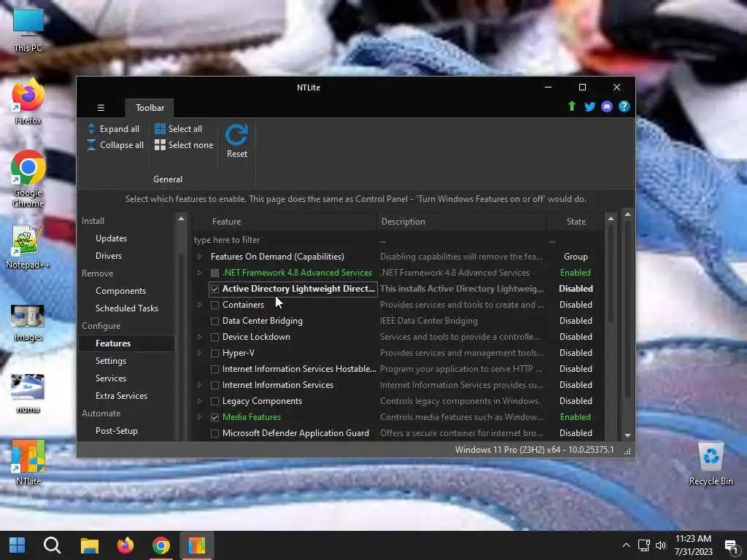
Task: Sort by the Description column header
Action: click(462, 222)
